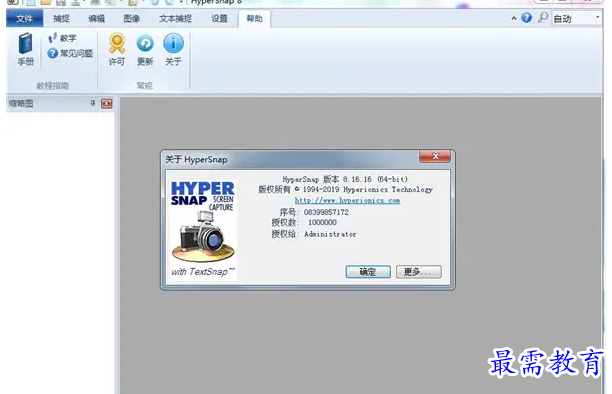Click the magnifier search icon
This screenshot has height=394, width=612.
coord(543,18)
